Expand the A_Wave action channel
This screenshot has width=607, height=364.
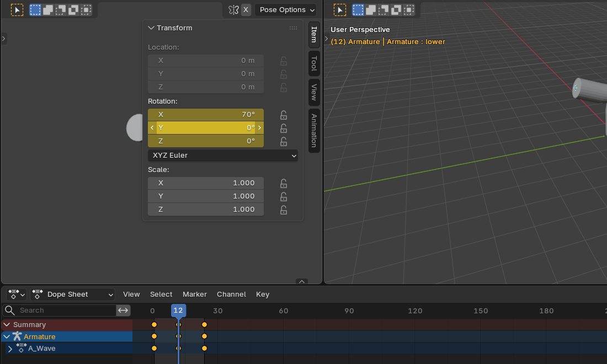(x=10, y=349)
